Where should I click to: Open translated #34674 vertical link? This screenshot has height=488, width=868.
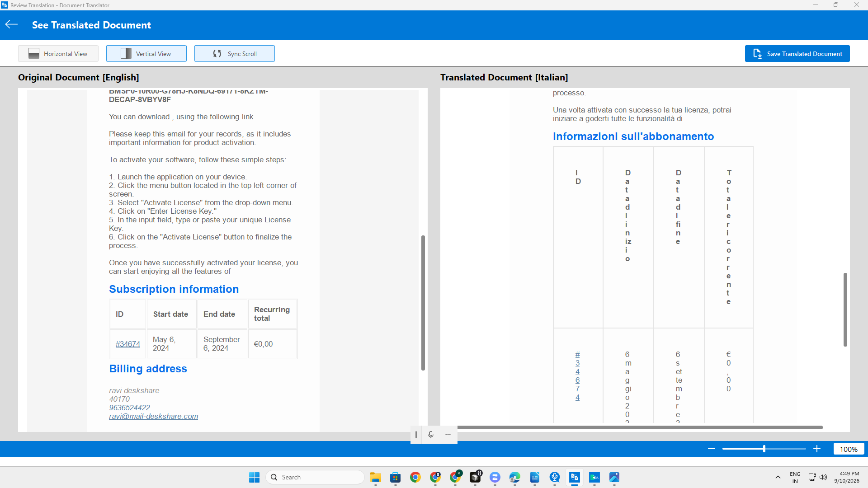click(x=577, y=376)
